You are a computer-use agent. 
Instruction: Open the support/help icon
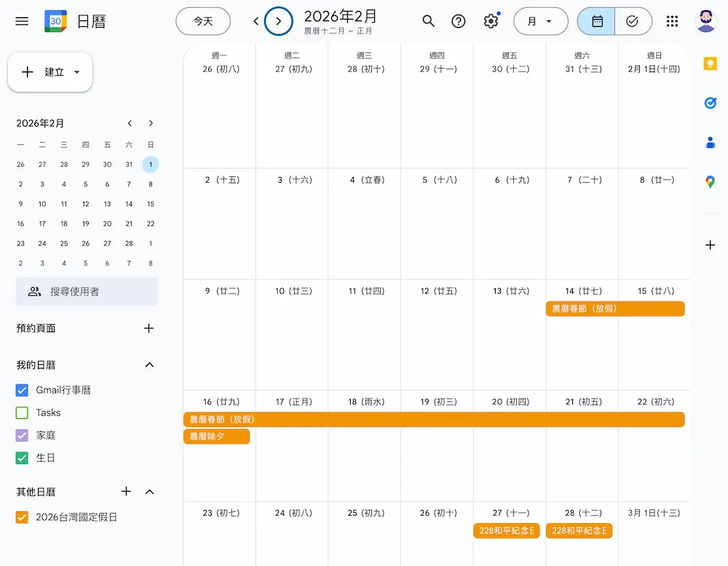pyautogui.click(x=458, y=21)
